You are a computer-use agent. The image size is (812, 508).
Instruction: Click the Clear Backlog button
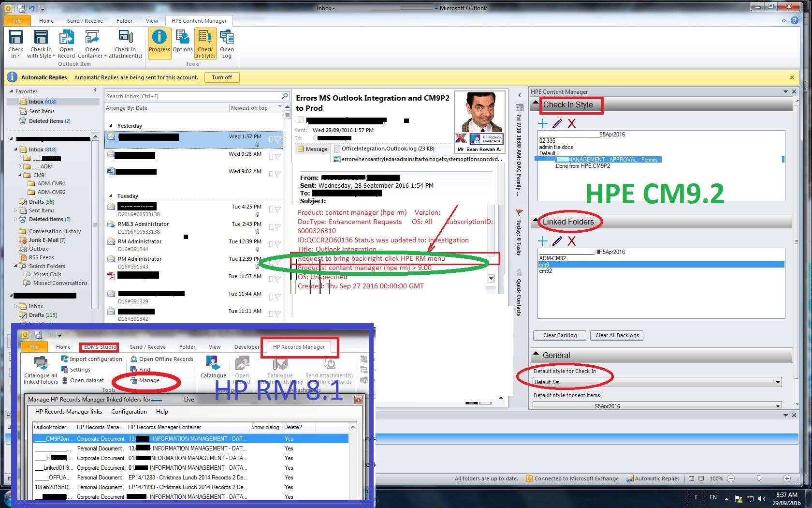coord(560,335)
